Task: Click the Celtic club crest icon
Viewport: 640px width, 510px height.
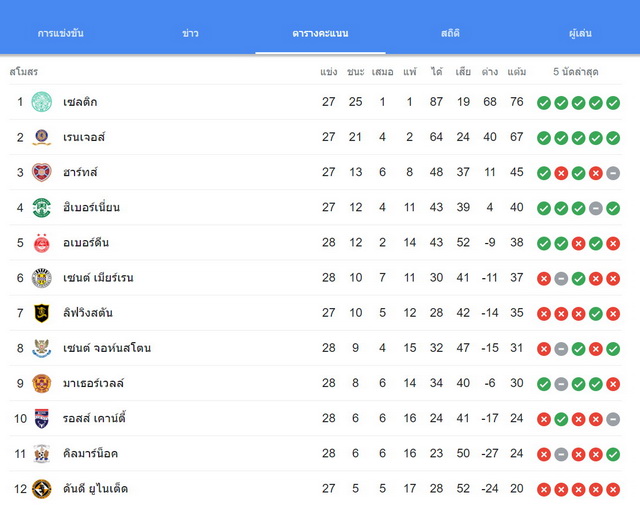Action: [42, 102]
